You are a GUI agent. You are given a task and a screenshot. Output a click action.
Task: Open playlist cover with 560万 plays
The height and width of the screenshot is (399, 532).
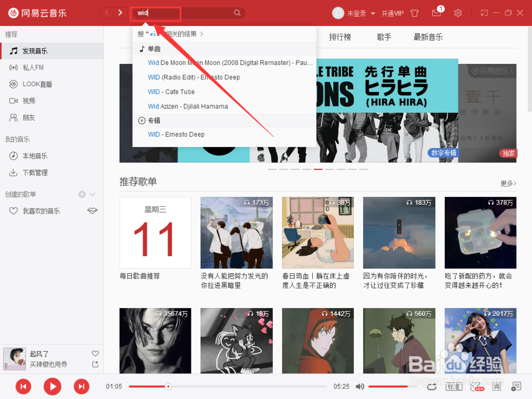point(399,340)
